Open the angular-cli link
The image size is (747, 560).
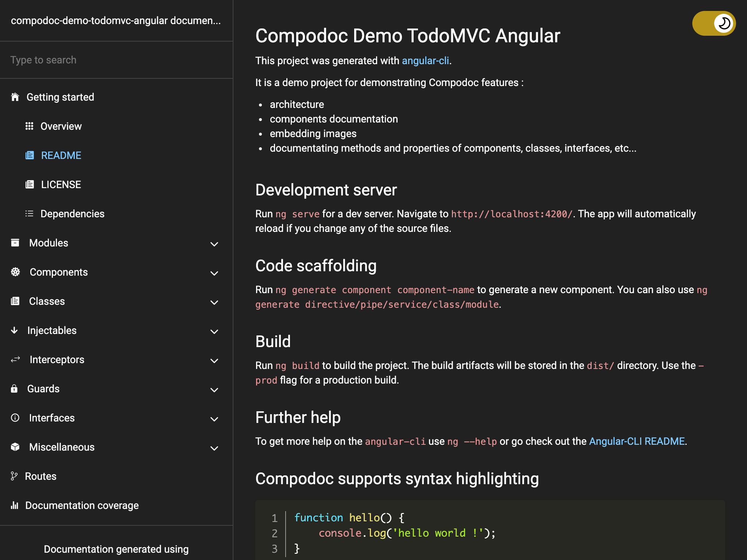pyautogui.click(x=425, y=61)
